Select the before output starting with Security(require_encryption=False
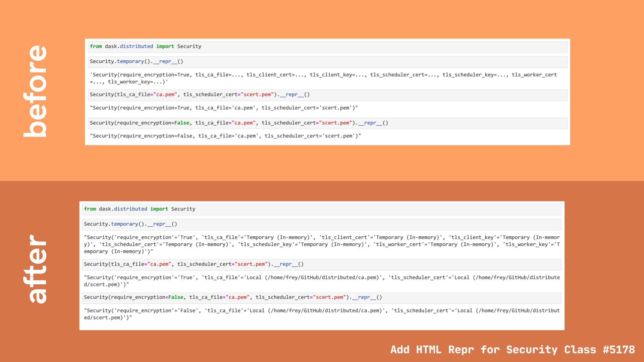 tap(225, 136)
